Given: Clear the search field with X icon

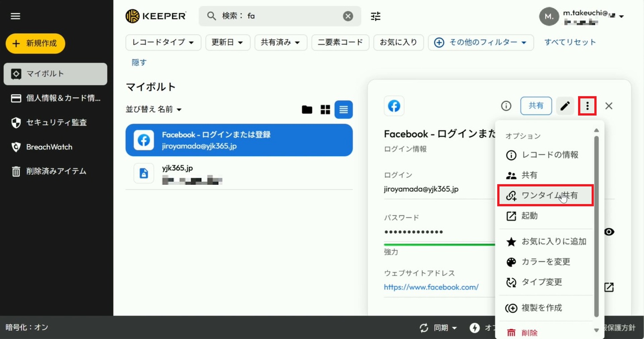Looking at the screenshot, I should (x=348, y=16).
